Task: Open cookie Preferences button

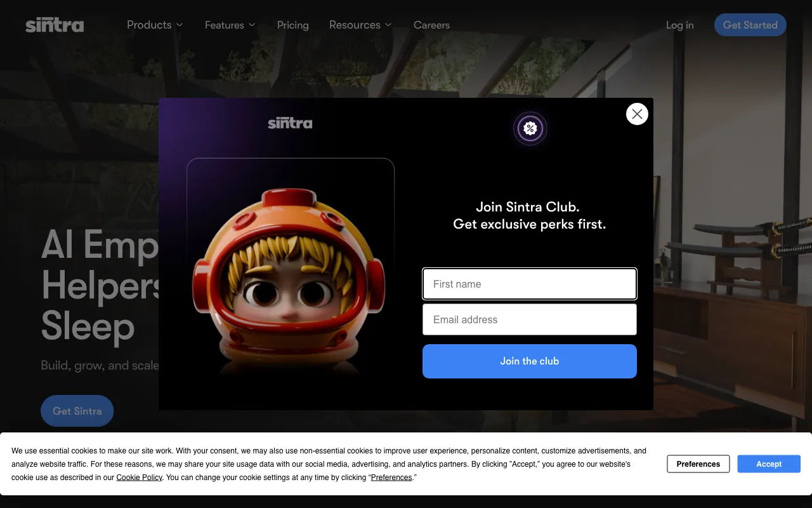Action: point(698,464)
